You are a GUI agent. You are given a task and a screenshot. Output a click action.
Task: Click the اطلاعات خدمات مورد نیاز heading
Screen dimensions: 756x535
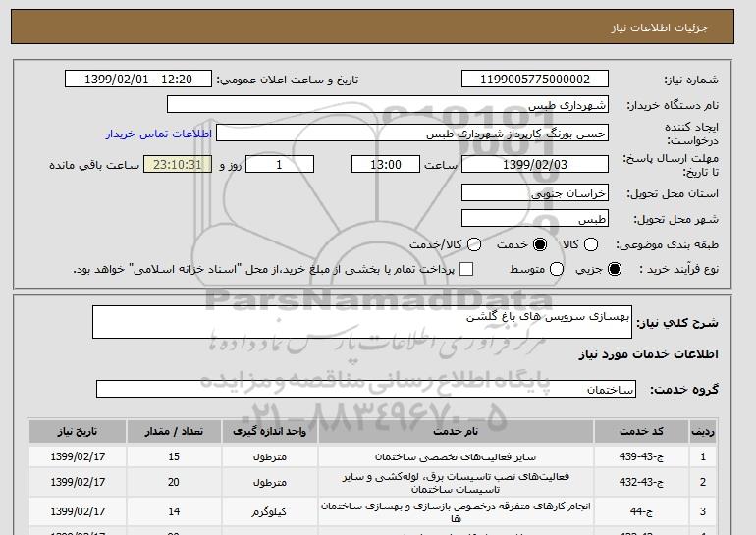[x=648, y=354]
